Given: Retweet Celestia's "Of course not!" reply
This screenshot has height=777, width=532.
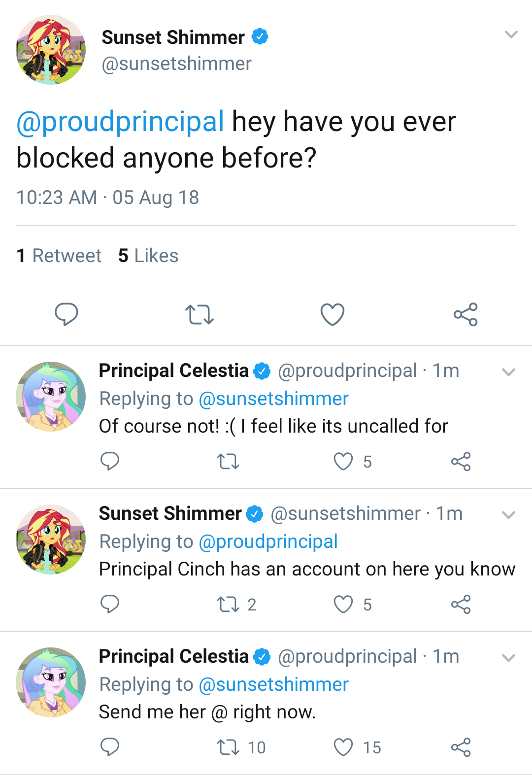Looking at the screenshot, I should click(x=228, y=462).
